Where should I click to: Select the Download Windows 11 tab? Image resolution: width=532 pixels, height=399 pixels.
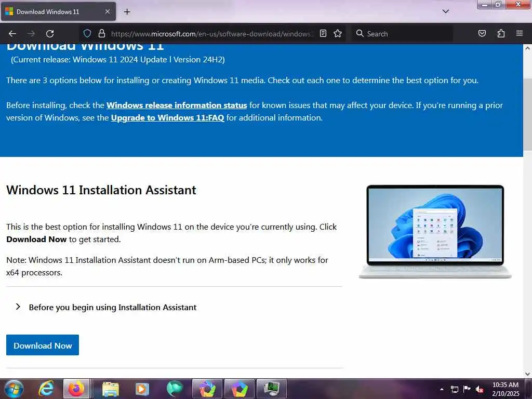click(x=58, y=11)
